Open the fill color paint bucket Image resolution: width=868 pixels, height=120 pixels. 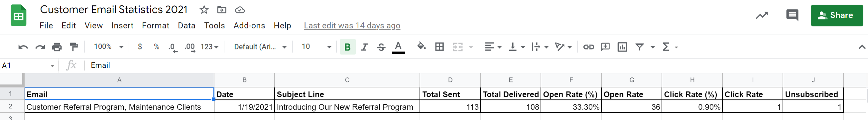pyautogui.click(x=421, y=46)
